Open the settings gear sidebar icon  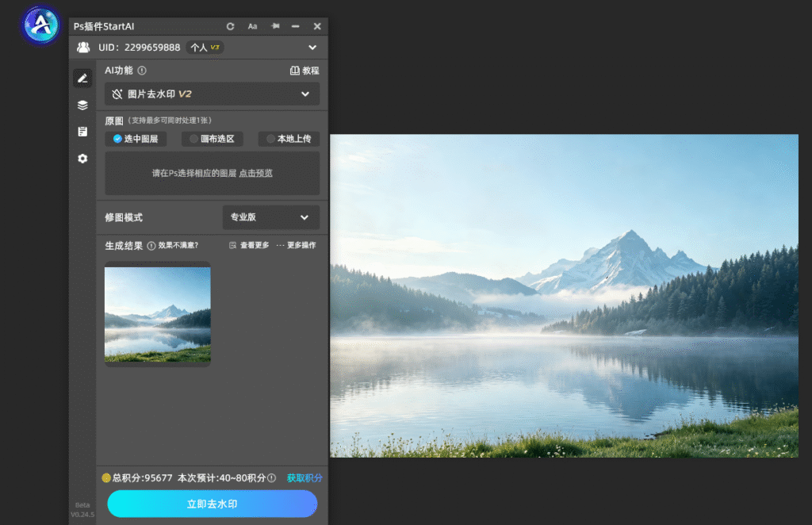[82, 159]
